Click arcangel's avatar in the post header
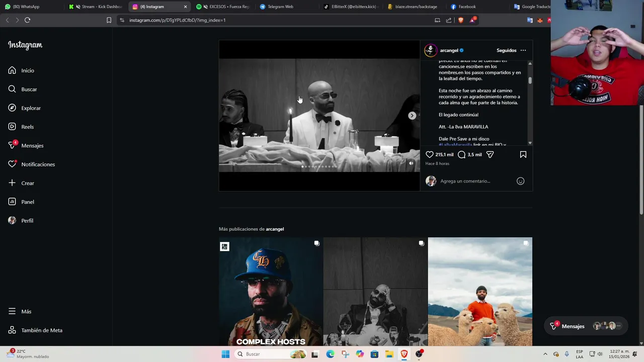644x362 pixels. point(430,50)
